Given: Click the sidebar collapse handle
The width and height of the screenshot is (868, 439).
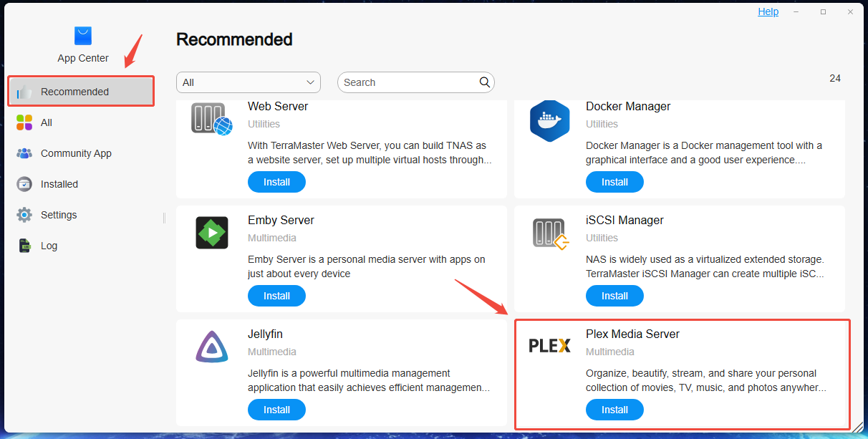Looking at the screenshot, I should pyautogui.click(x=164, y=218).
